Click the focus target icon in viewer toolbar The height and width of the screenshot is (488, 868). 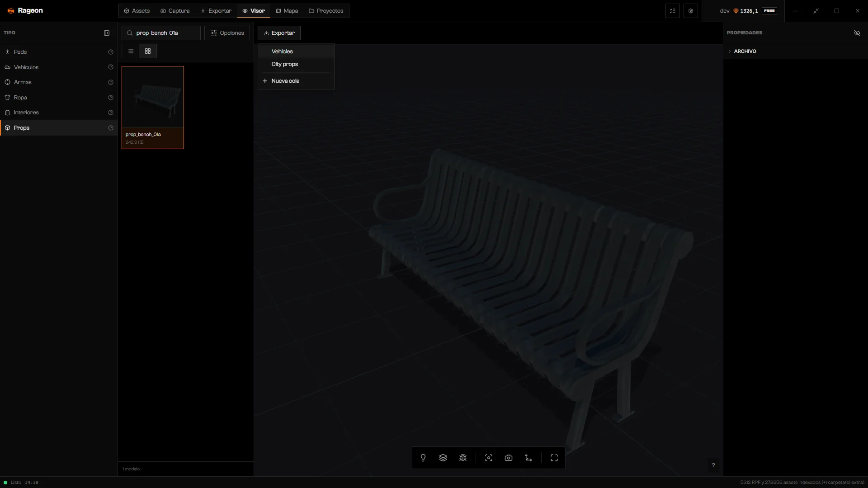489,458
